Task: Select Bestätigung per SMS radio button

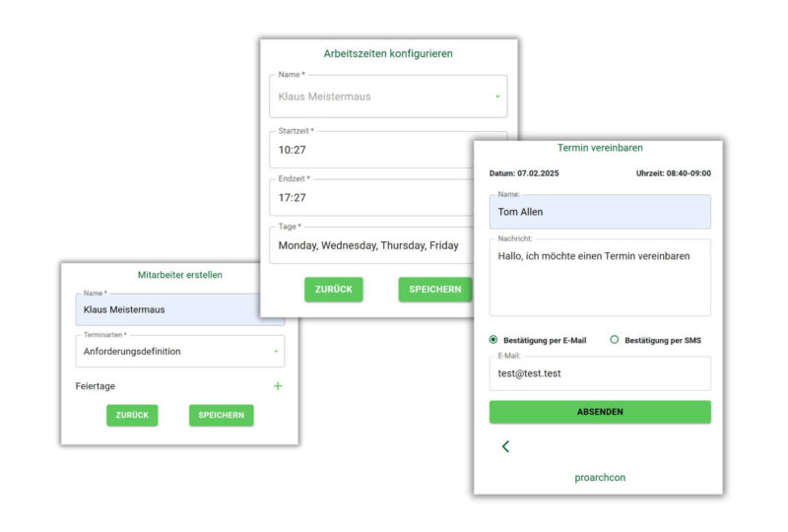Action: [615, 340]
